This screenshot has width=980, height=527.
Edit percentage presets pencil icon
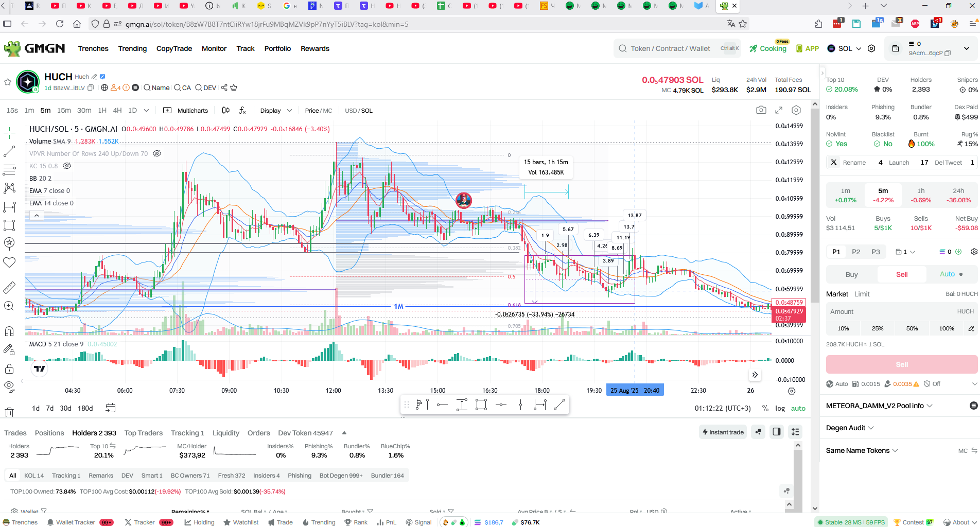coord(971,328)
